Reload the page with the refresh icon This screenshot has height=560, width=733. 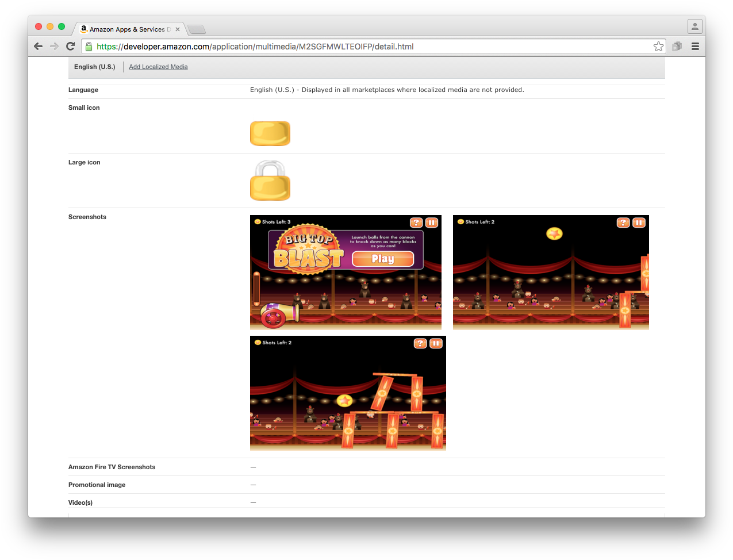coord(70,47)
